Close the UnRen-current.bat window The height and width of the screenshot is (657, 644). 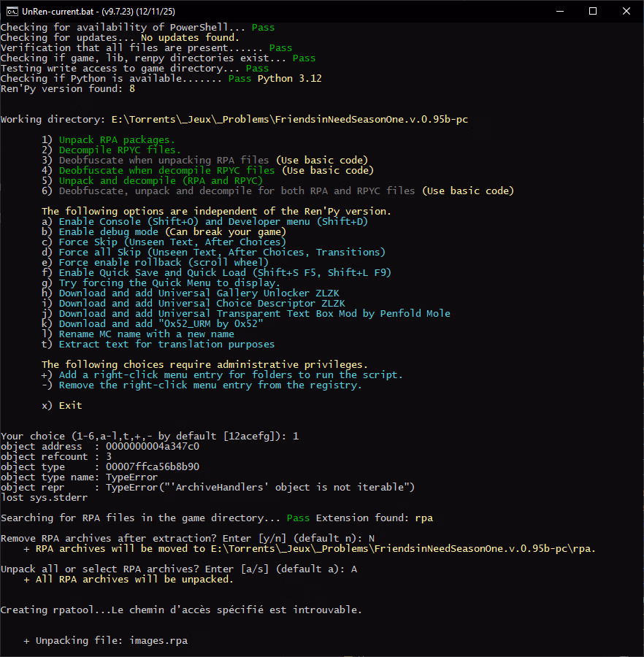pos(626,11)
